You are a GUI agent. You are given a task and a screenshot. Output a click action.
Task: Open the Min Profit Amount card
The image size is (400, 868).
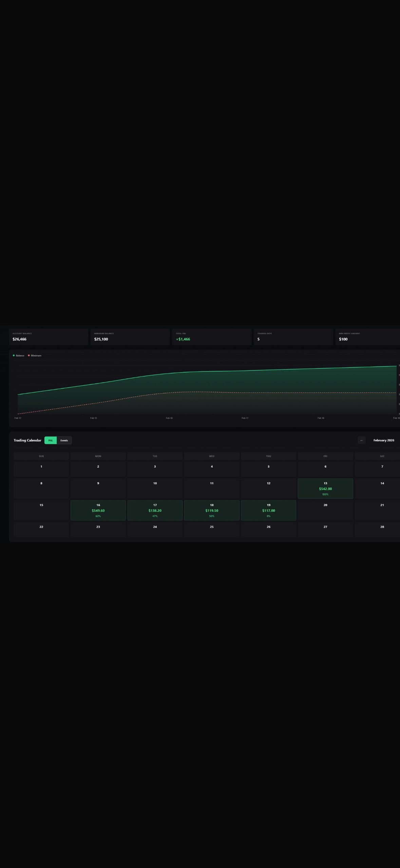(368, 337)
